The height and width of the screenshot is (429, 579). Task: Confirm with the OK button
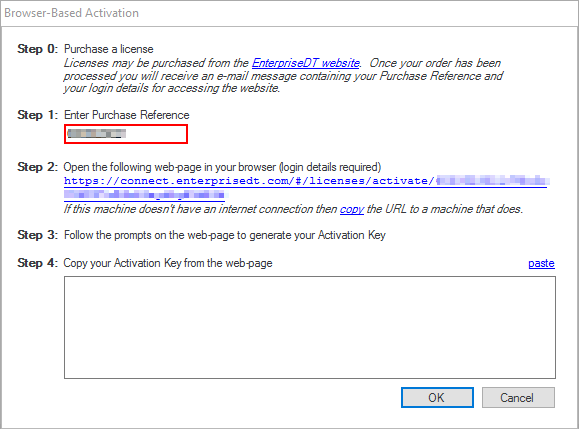pos(437,398)
